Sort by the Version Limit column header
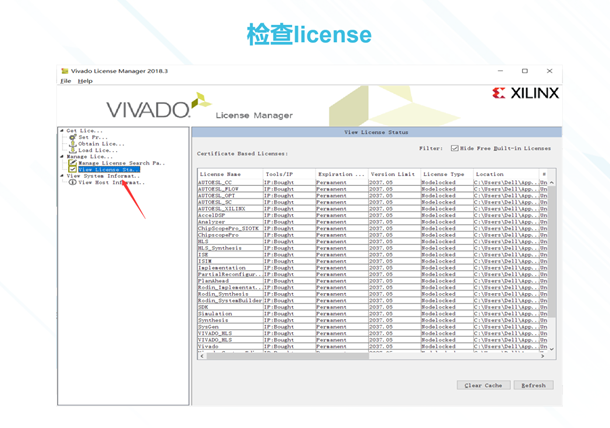 coord(394,174)
